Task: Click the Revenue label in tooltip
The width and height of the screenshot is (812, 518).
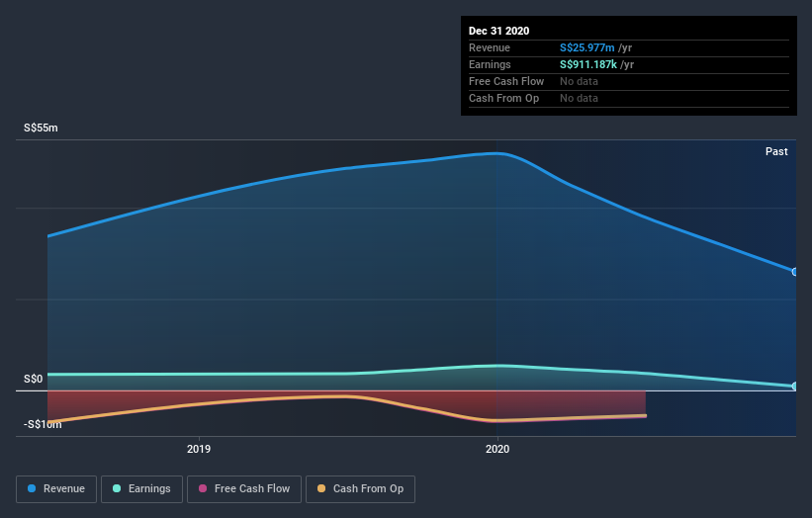Action: pyautogui.click(x=490, y=47)
